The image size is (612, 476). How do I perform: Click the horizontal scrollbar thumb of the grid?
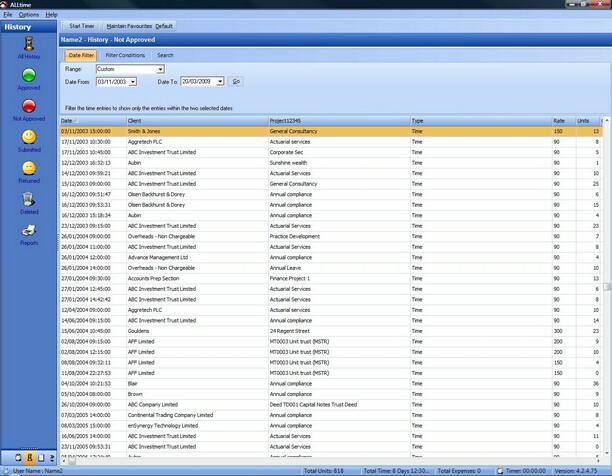72,461
